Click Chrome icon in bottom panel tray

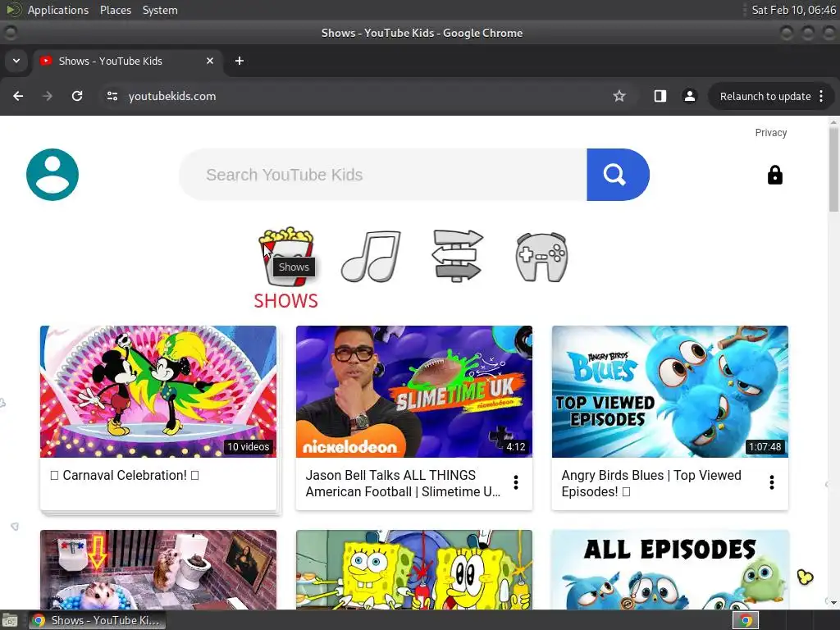pos(746,620)
